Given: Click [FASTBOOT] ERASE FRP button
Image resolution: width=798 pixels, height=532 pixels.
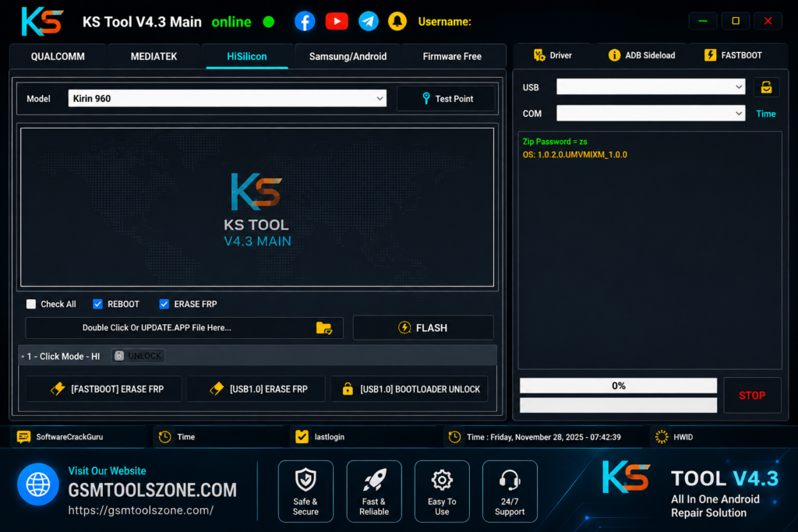Looking at the screenshot, I should [104, 389].
